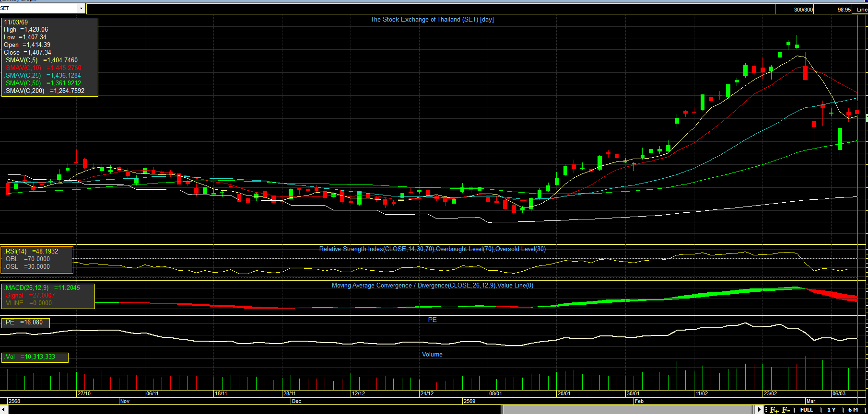Click the 23/02 date axis label
The image size is (868, 414).
pos(770,394)
